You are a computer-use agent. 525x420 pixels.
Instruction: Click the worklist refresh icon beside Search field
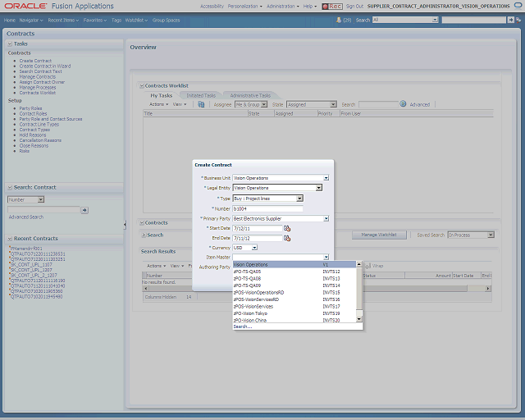click(403, 104)
